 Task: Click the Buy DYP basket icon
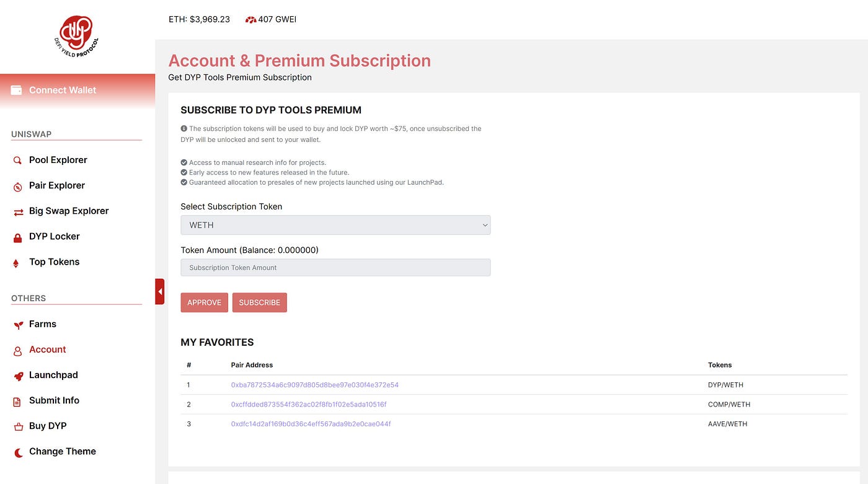click(x=17, y=426)
